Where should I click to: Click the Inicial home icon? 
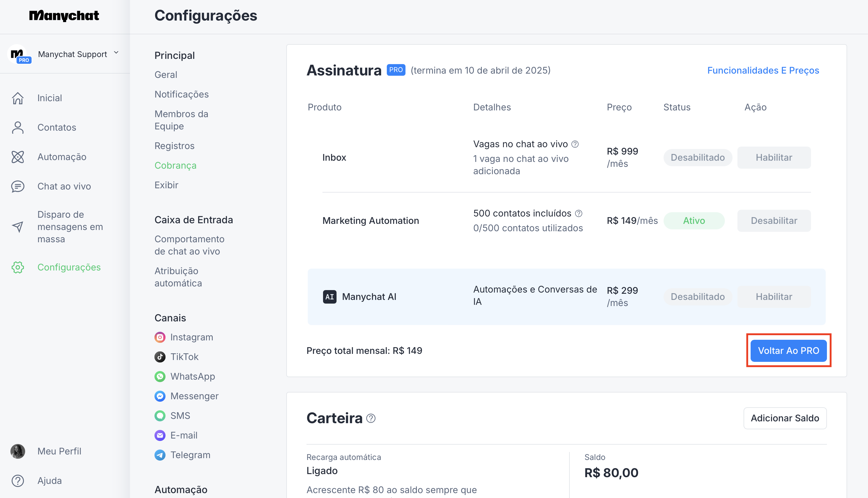click(x=18, y=98)
